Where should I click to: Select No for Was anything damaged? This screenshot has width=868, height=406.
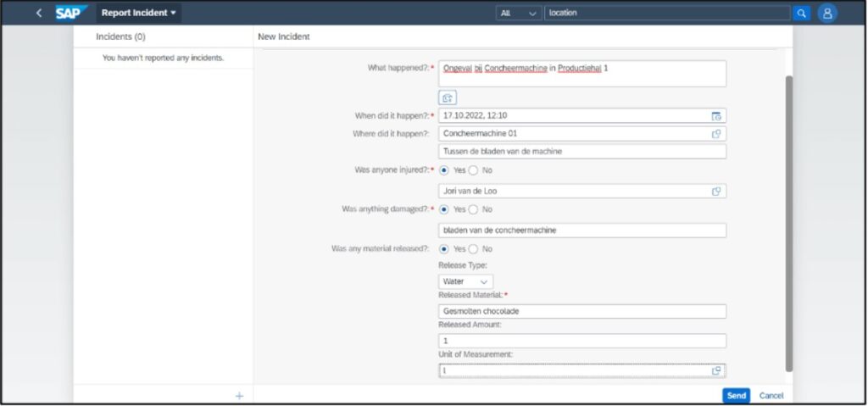pyautogui.click(x=474, y=209)
